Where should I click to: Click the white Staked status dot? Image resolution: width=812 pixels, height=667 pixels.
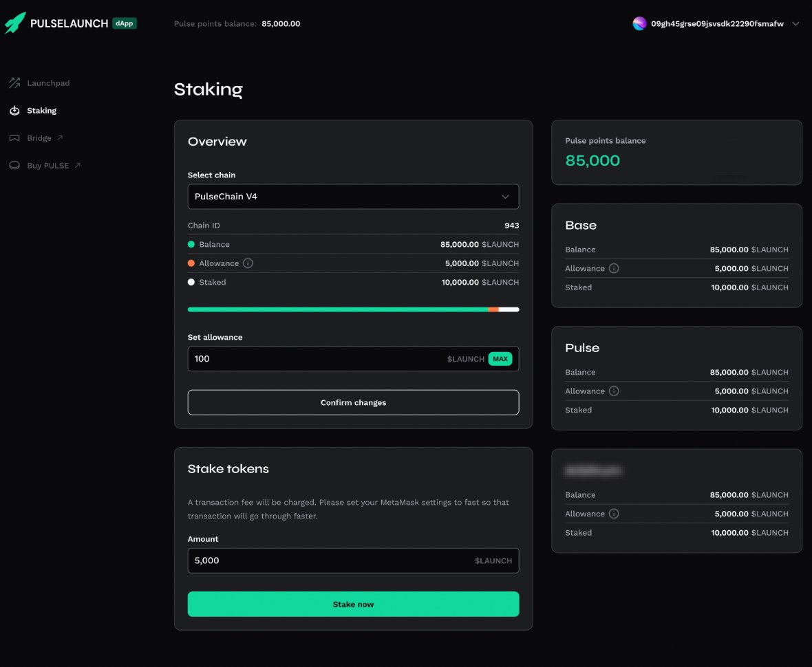pyautogui.click(x=191, y=282)
